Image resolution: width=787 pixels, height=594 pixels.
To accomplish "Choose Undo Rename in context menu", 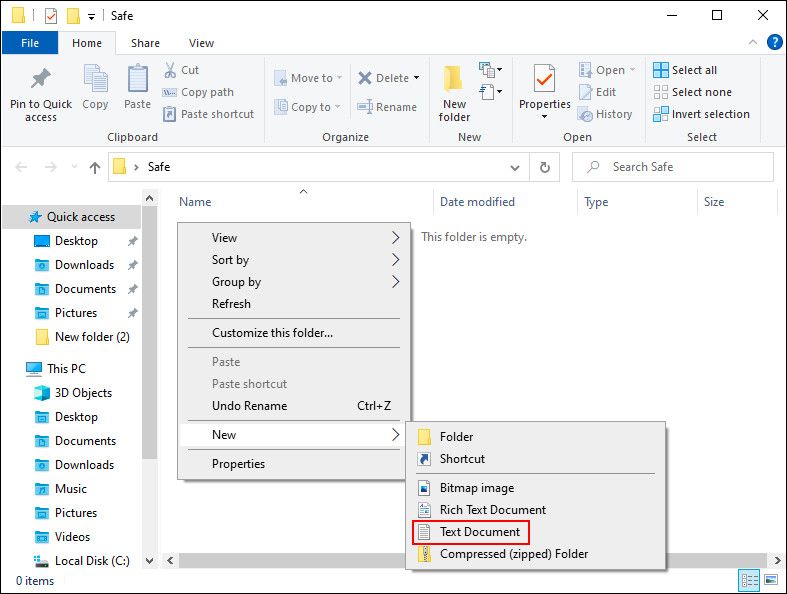I will click(294, 406).
